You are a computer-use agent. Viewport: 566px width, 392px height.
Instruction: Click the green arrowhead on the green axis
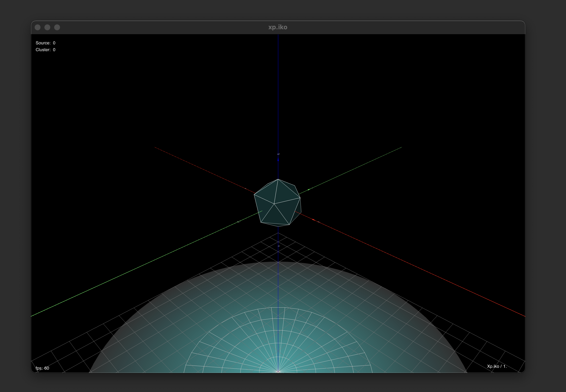pos(309,189)
